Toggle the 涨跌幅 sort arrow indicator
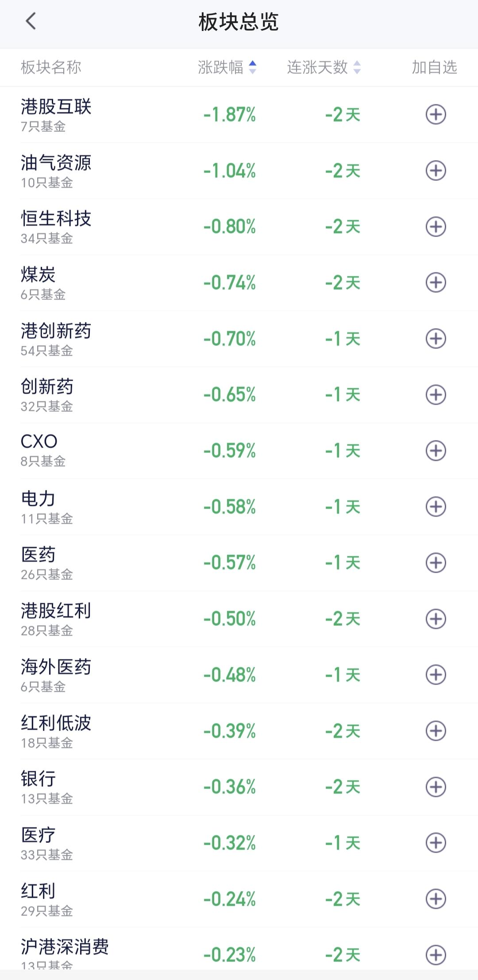This screenshot has height=980, width=478. pyautogui.click(x=252, y=67)
